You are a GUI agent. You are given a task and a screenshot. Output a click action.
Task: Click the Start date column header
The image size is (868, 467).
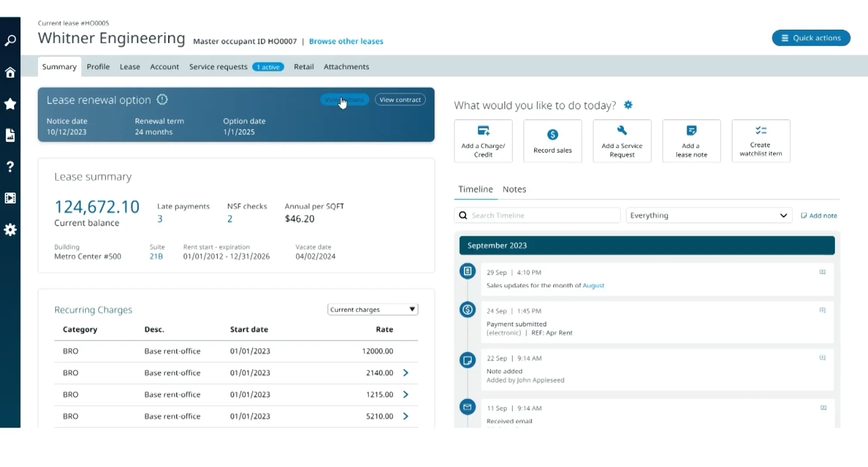[249, 330]
